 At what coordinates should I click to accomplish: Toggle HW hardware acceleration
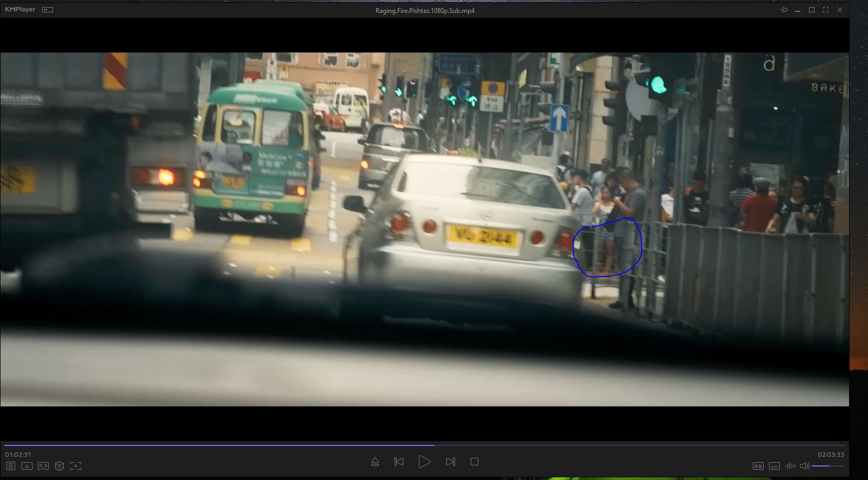[x=758, y=466]
